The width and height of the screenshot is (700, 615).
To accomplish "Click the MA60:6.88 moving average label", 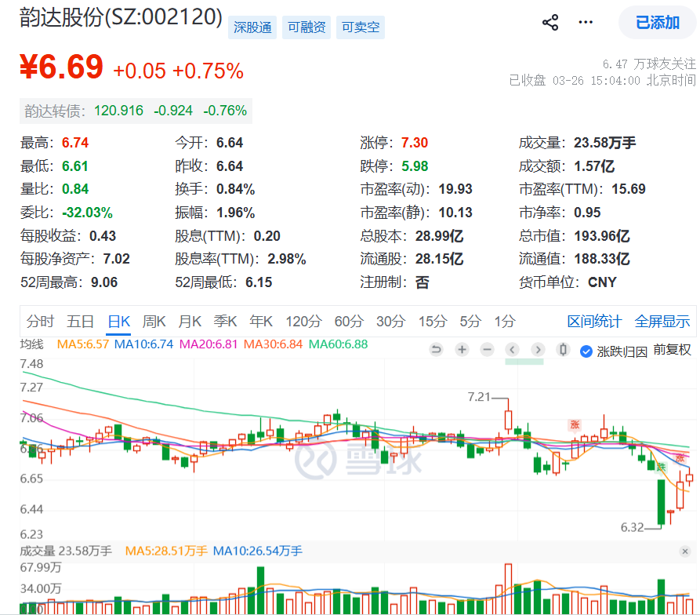I will (338, 344).
